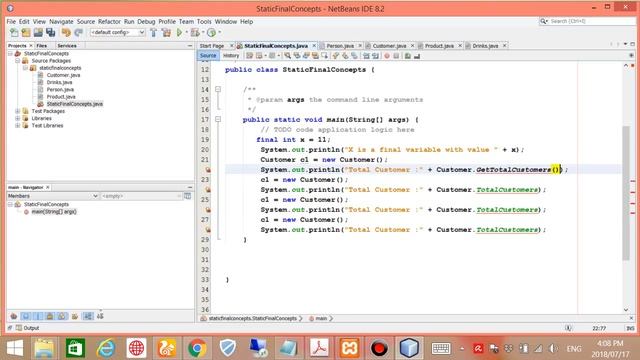Select Drinks.java in the Projects tree
640x360 pixels.
[59, 82]
